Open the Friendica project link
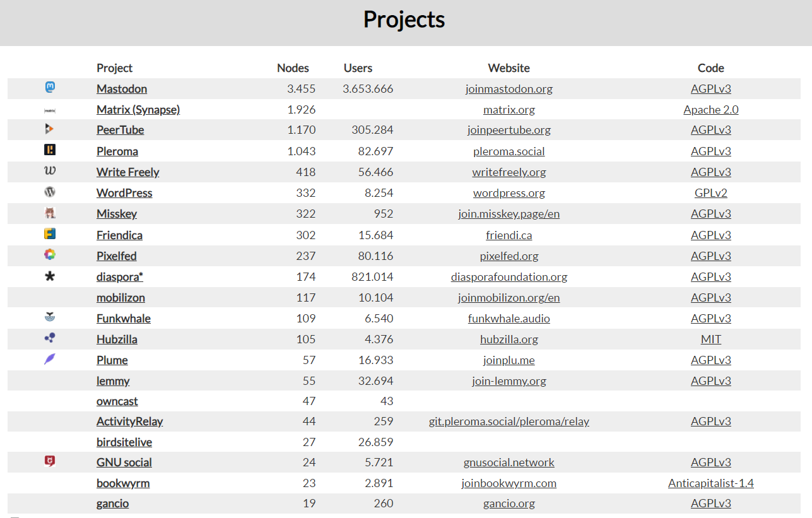812x518 pixels. point(119,235)
